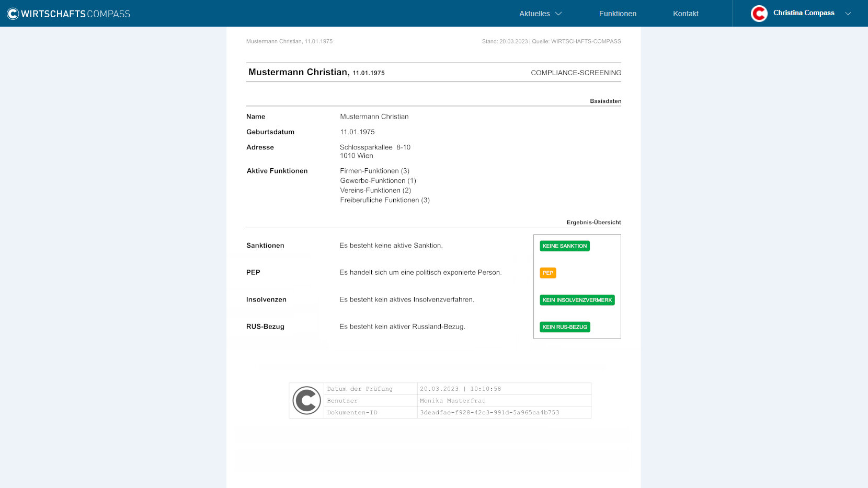
Task: Click the Mustermann Christian report heading
Action: coord(299,72)
